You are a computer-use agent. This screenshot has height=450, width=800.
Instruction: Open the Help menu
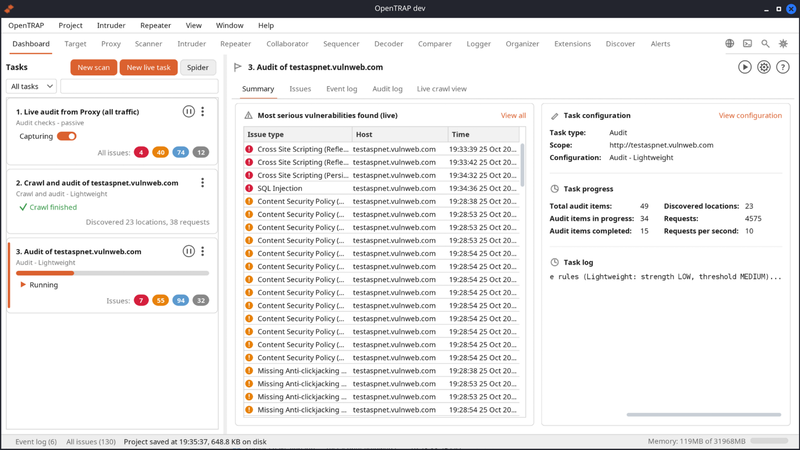click(266, 26)
